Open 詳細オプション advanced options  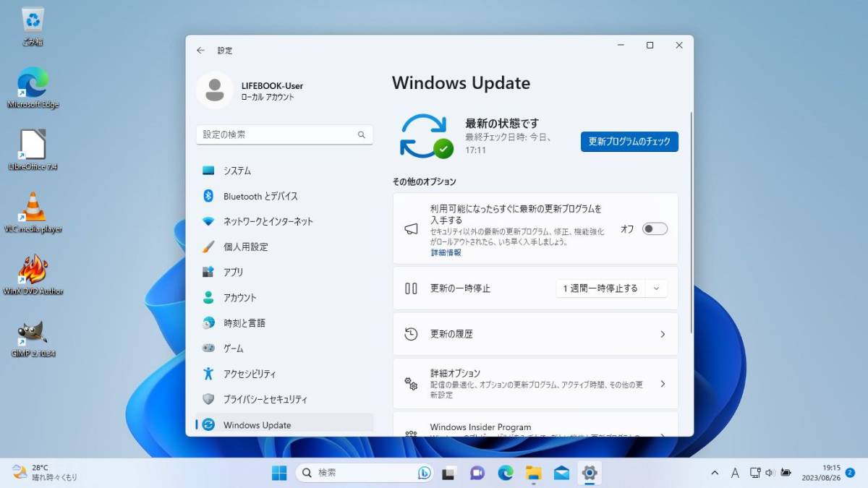[x=535, y=383]
